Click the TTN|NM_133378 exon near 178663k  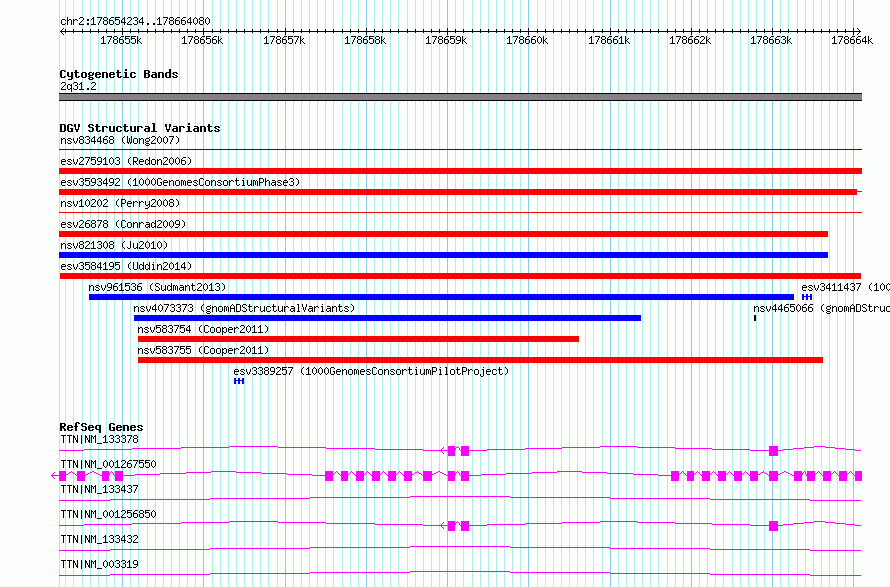tap(773, 451)
